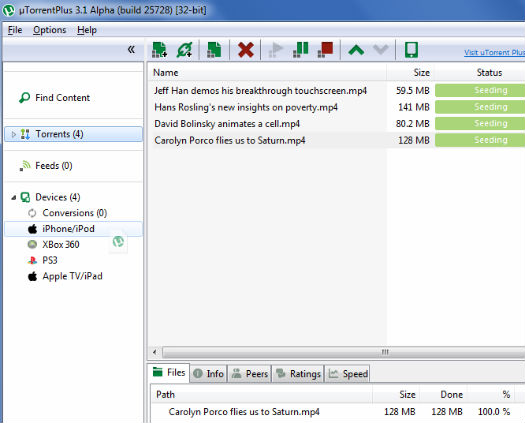Click the Add Torrent toolbar icon
This screenshot has width=525, height=423.
tap(159, 50)
